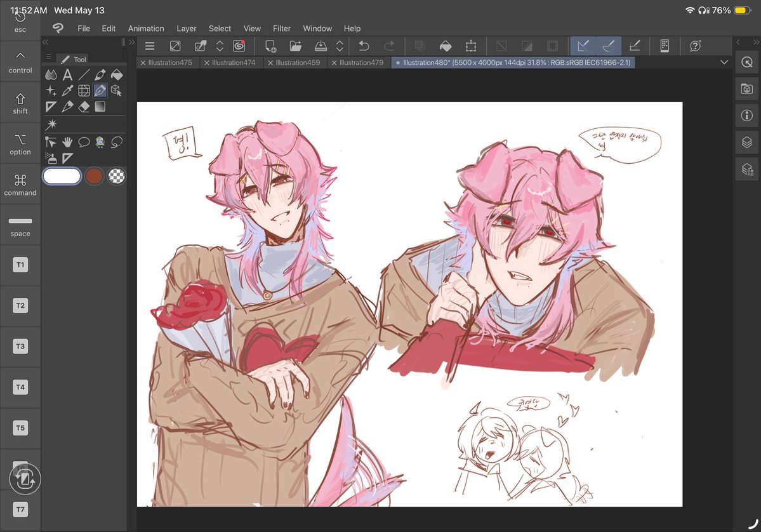
Task: Open the smartphone connection icon
Action: (665, 46)
